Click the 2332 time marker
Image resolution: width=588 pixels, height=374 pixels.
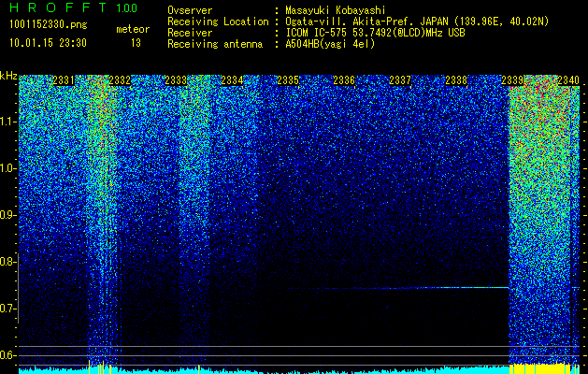120,80
